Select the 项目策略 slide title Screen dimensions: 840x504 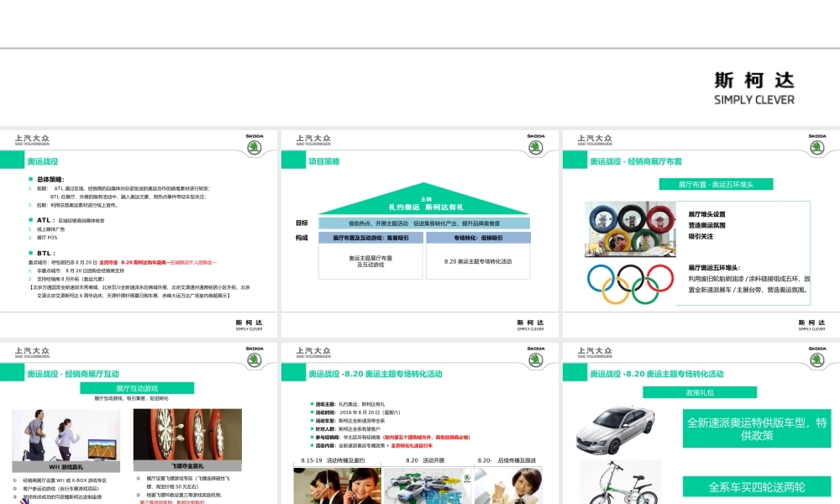[x=323, y=161]
